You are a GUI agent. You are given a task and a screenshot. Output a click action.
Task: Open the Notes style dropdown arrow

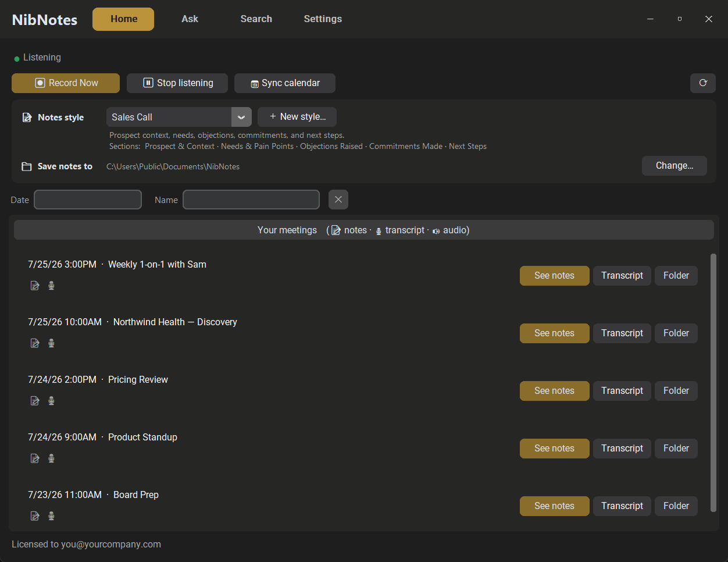[x=241, y=117]
